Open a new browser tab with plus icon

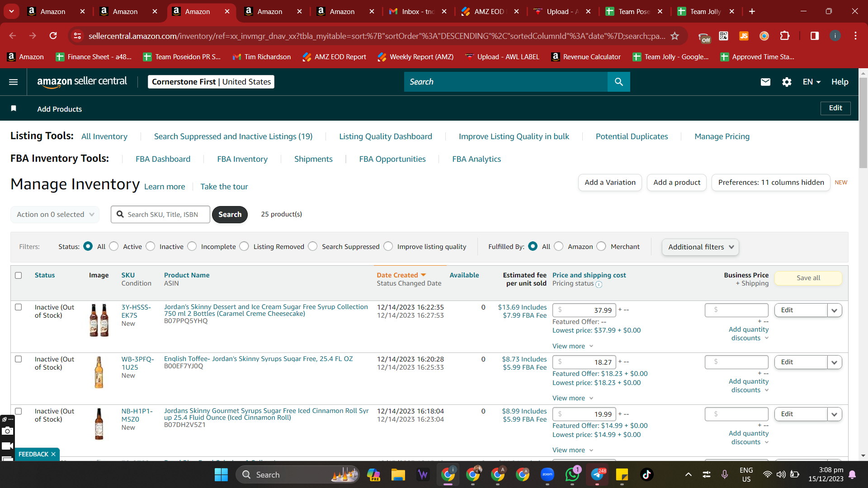point(752,11)
